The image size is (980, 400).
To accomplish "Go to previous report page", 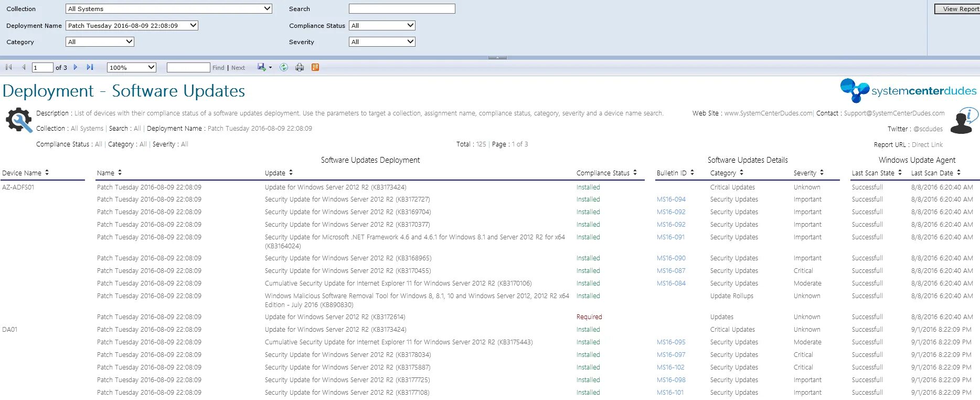I will pos(24,67).
